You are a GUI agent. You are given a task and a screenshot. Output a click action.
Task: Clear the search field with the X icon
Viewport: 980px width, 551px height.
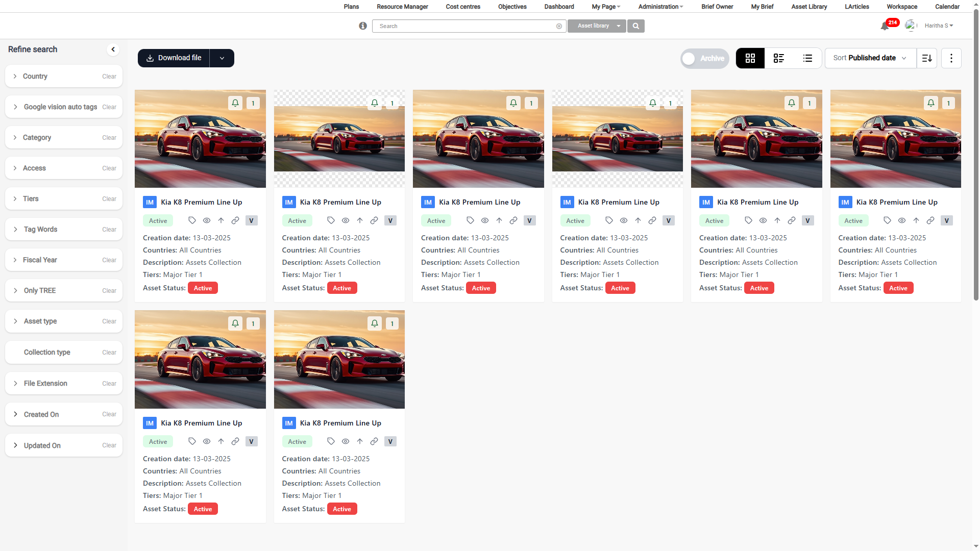[x=559, y=26]
